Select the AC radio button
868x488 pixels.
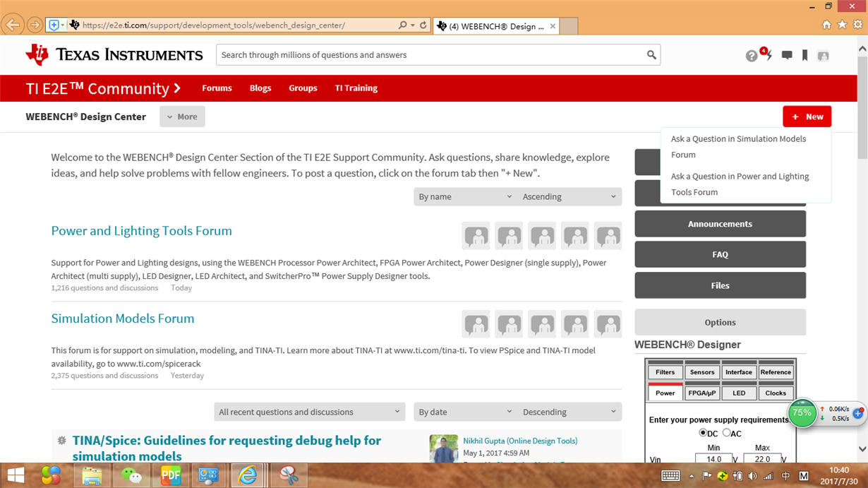coord(727,433)
